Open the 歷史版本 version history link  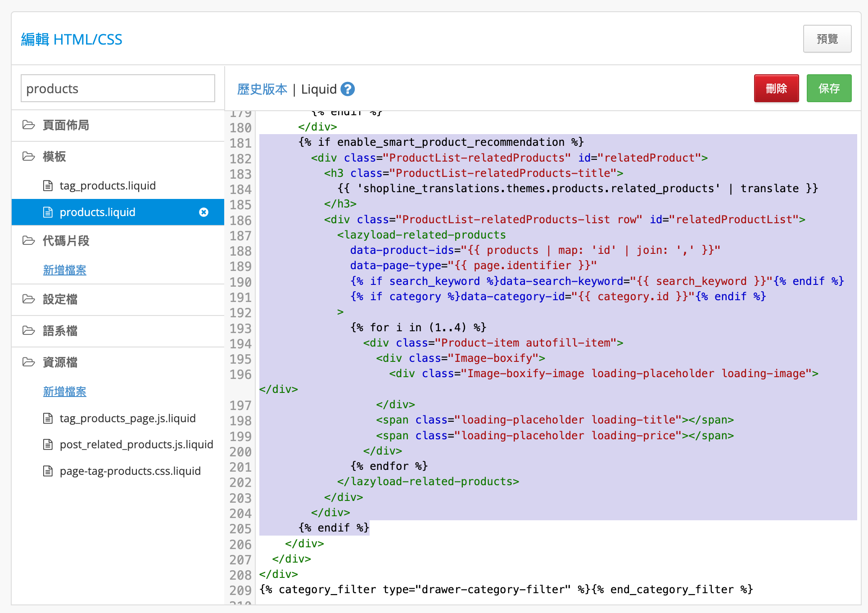coord(262,89)
